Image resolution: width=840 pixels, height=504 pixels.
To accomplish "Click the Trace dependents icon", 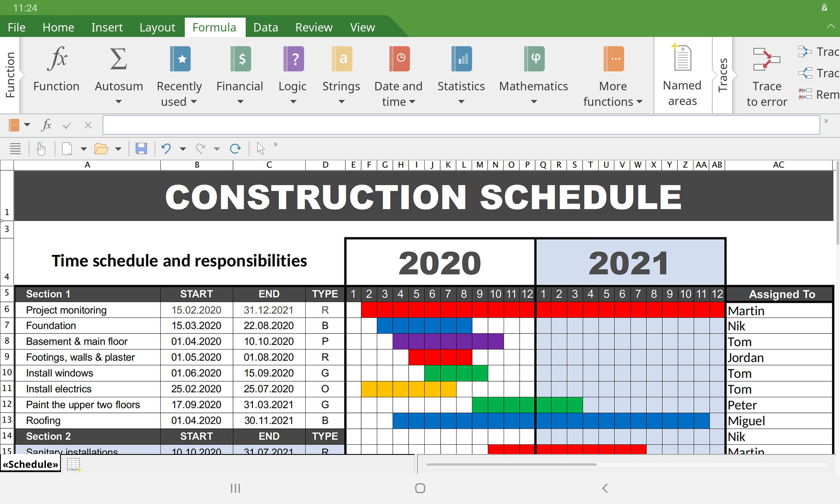I will coord(805,73).
